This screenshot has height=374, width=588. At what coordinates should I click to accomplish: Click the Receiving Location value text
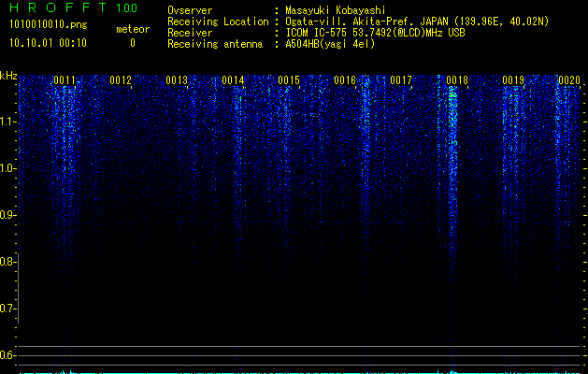coord(417,22)
